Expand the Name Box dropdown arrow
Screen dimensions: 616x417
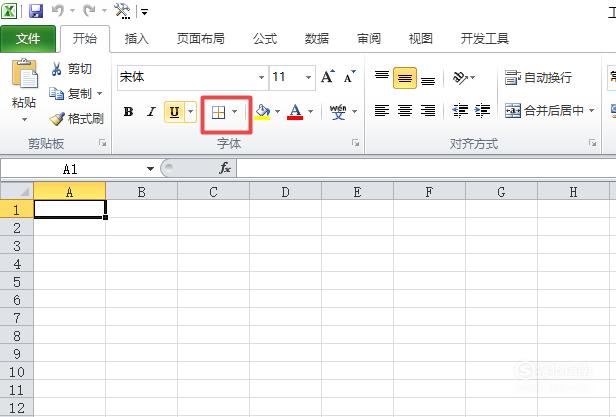tap(150, 169)
